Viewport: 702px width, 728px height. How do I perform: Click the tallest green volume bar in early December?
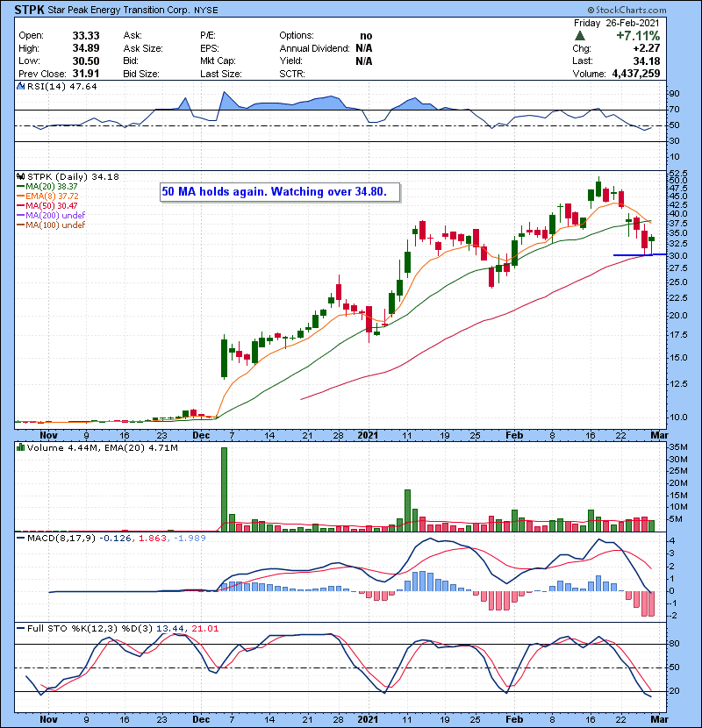point(225,489)
